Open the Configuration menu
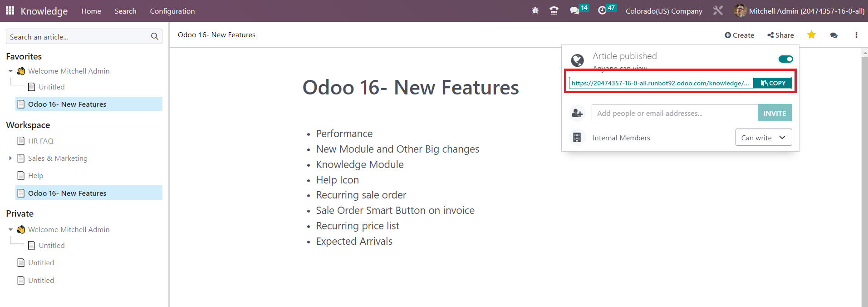Screen dimensions: 868x307 click(x=172, y=11)
